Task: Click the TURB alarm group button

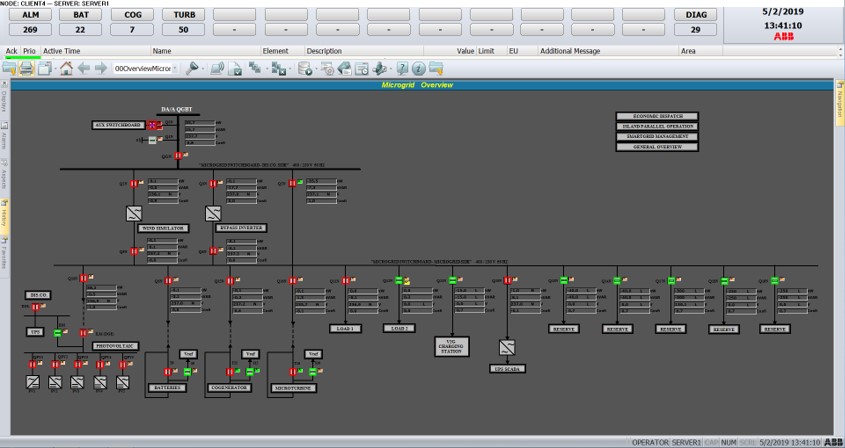Action: [x=184, y=15]
